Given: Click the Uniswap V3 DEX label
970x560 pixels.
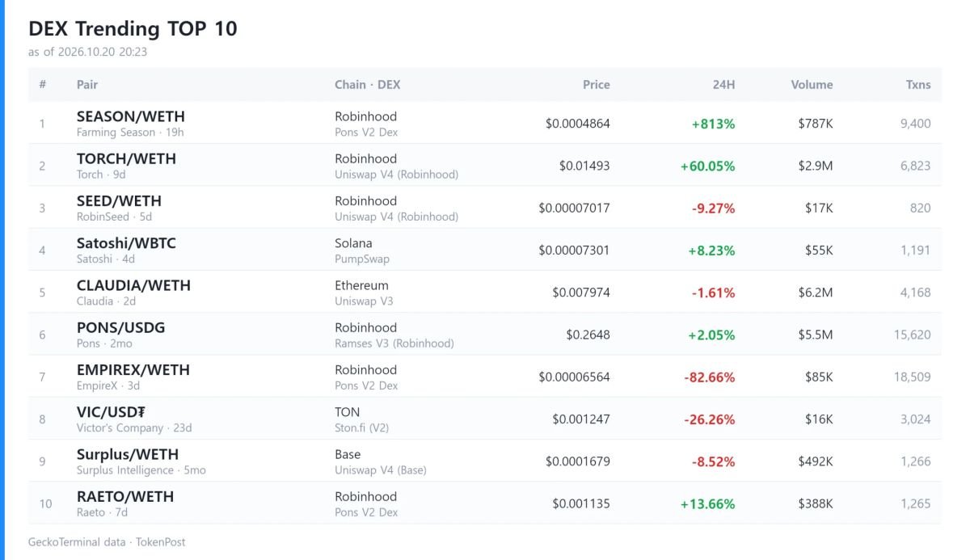Looking at the screenshot, I should click(365, 301).
